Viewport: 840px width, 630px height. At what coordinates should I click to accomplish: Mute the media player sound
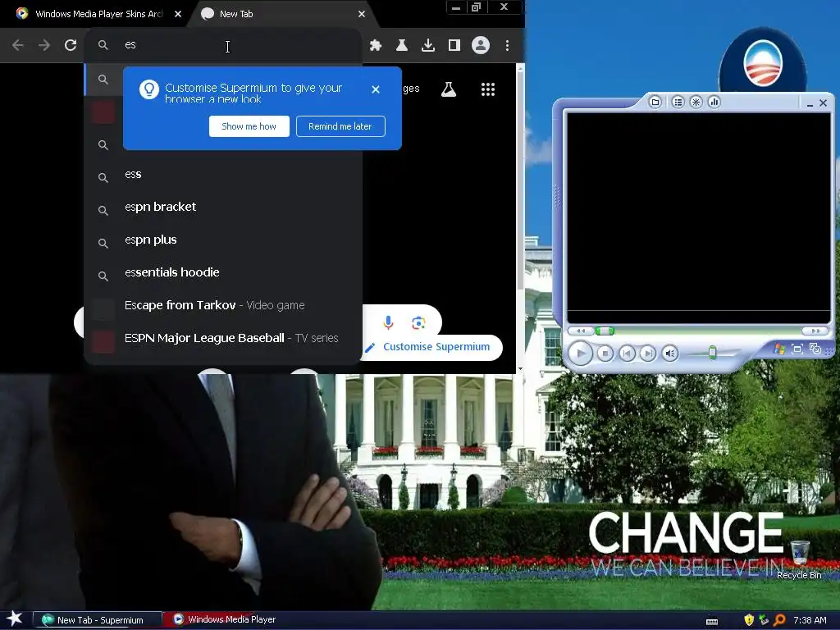pos(669,353)
